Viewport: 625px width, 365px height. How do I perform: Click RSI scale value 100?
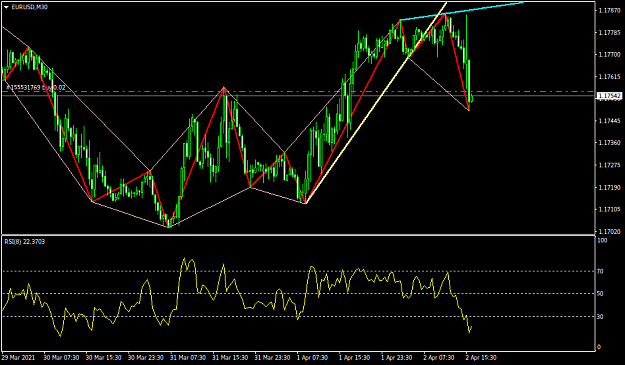(602, 241)
